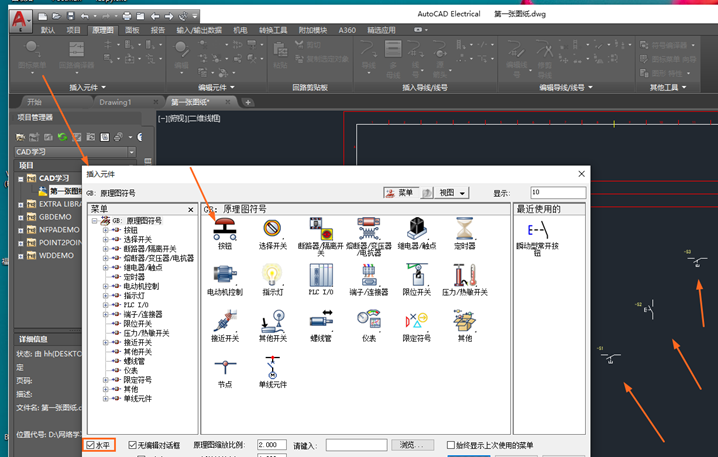Open the 压力/热敏开关 icon
Image resolution: width=718 pixels, height=457 pixels.
(x=464, y=275)
